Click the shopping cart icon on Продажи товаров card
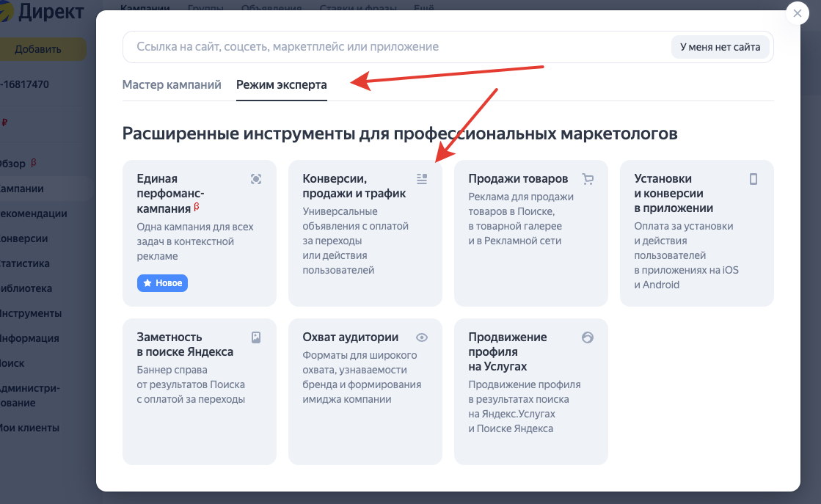This screenshot has width=821, height=504. tap(588, 179)
